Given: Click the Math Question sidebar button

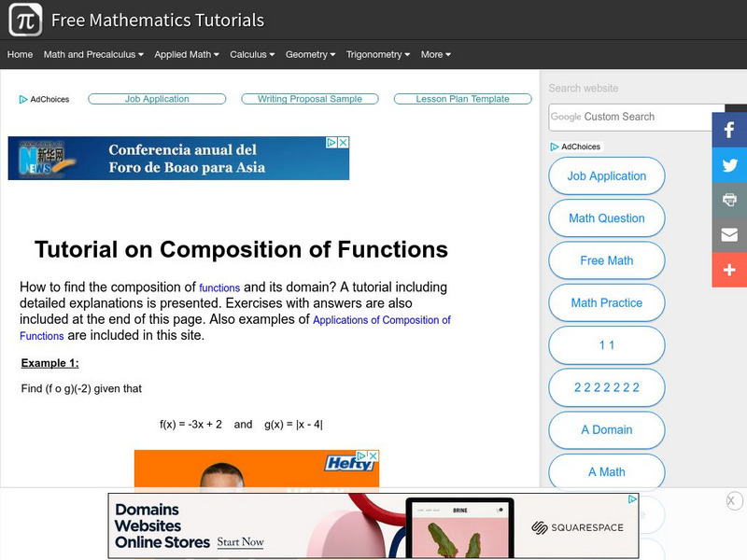Looking at the screenshot, I should tap(606, 218).
